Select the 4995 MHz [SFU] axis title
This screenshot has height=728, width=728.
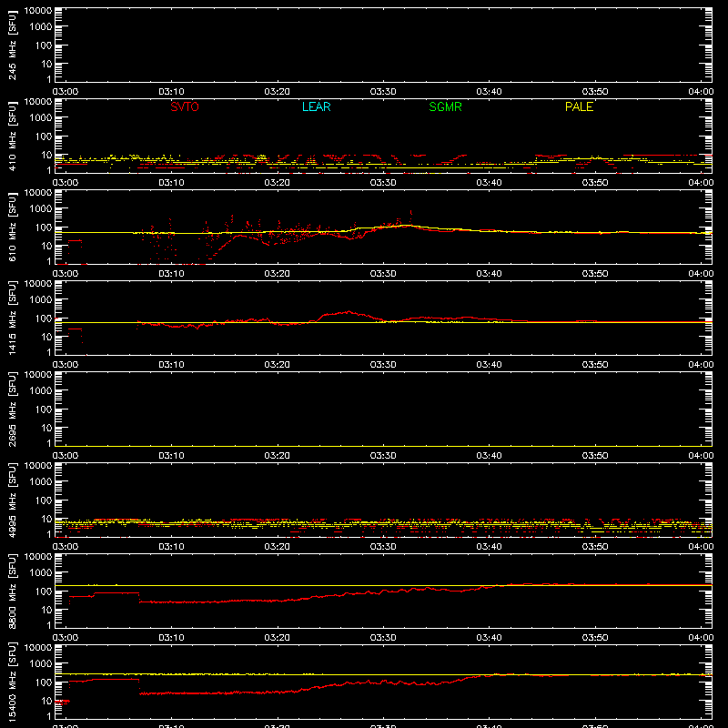click(x=13, y=500)
